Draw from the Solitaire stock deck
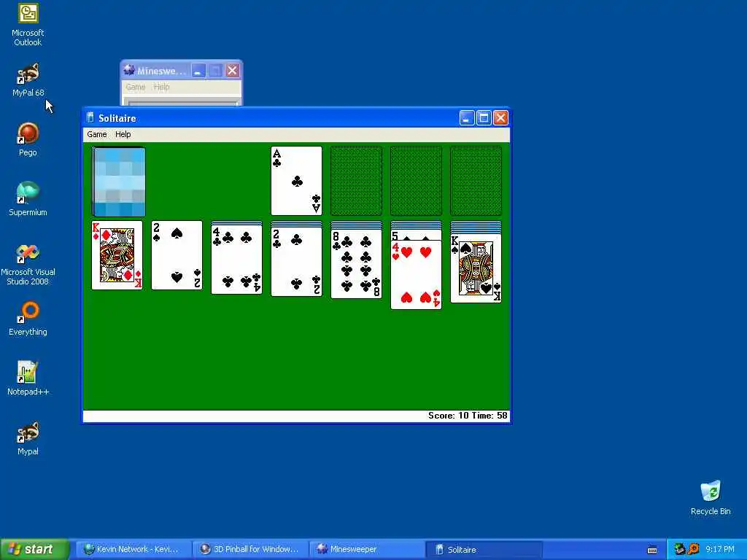Screen dimensions: 747x560 [119, 182]
